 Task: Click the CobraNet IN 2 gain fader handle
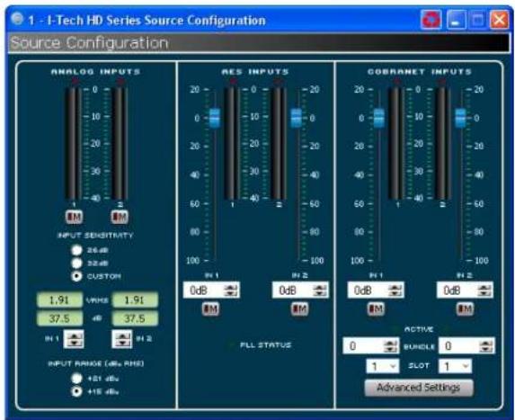pos(460,118)
